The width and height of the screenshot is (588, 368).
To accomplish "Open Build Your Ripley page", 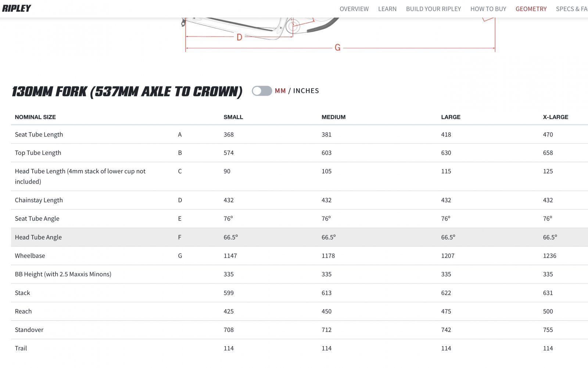I will (433, 9).
